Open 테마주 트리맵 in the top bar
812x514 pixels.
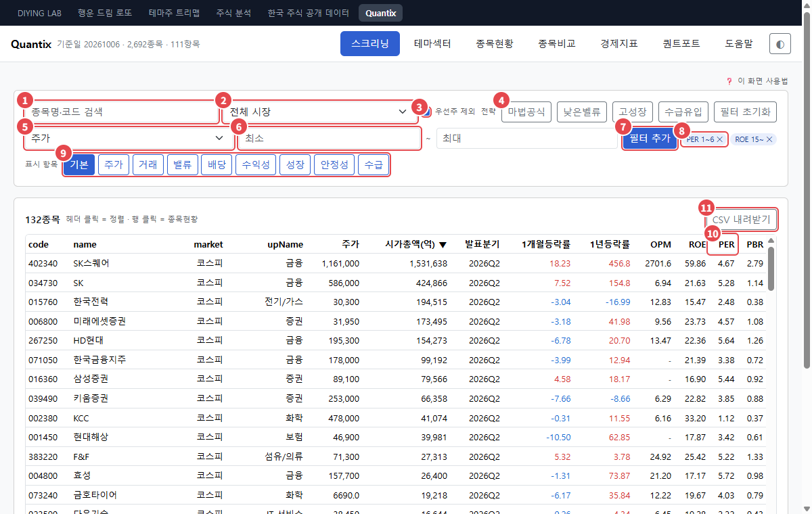click(x=174, y=13)
